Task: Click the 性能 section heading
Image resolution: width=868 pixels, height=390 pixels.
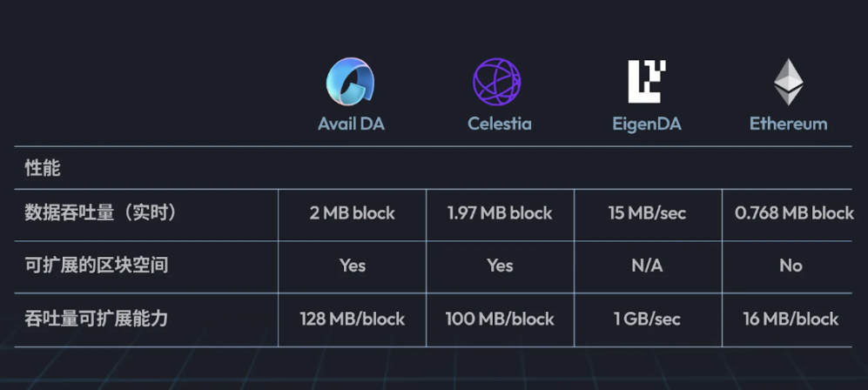Action: point(42,168)
